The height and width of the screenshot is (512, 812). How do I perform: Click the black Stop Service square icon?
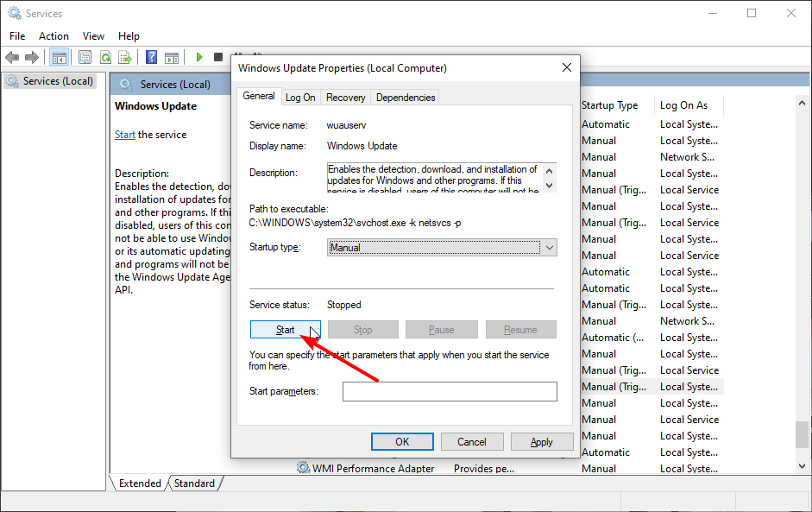point(218,57)
